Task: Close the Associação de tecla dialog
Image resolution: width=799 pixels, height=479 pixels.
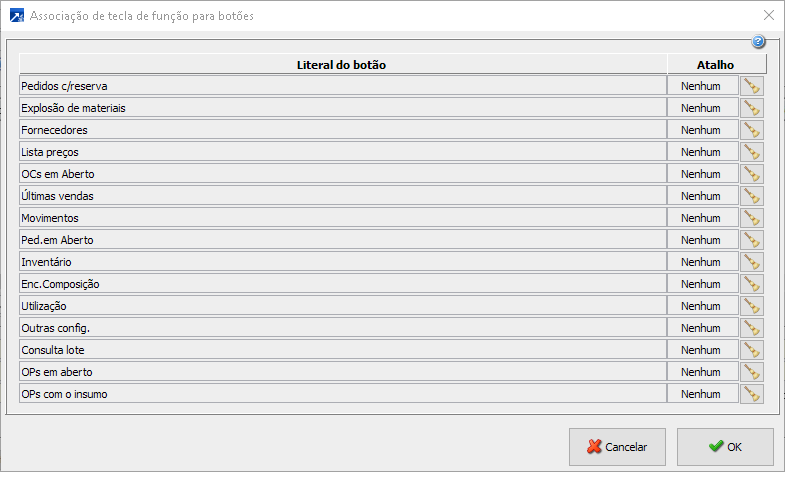Action: pos(769,15)
